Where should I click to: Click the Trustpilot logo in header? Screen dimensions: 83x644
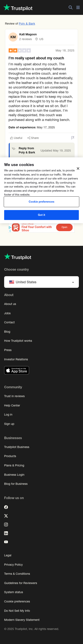[18, 8]
